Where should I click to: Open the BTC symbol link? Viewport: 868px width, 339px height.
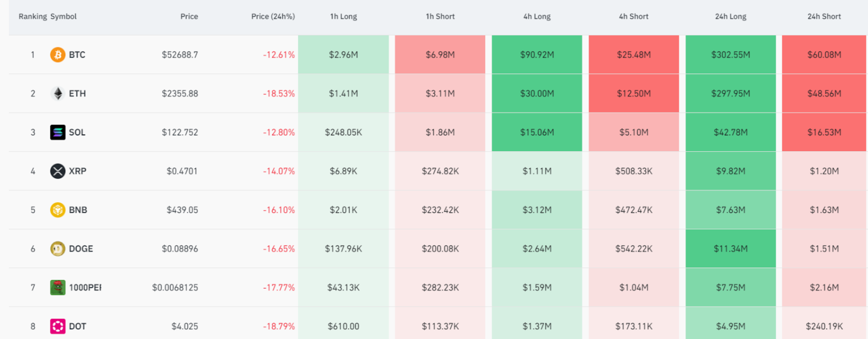77,54
